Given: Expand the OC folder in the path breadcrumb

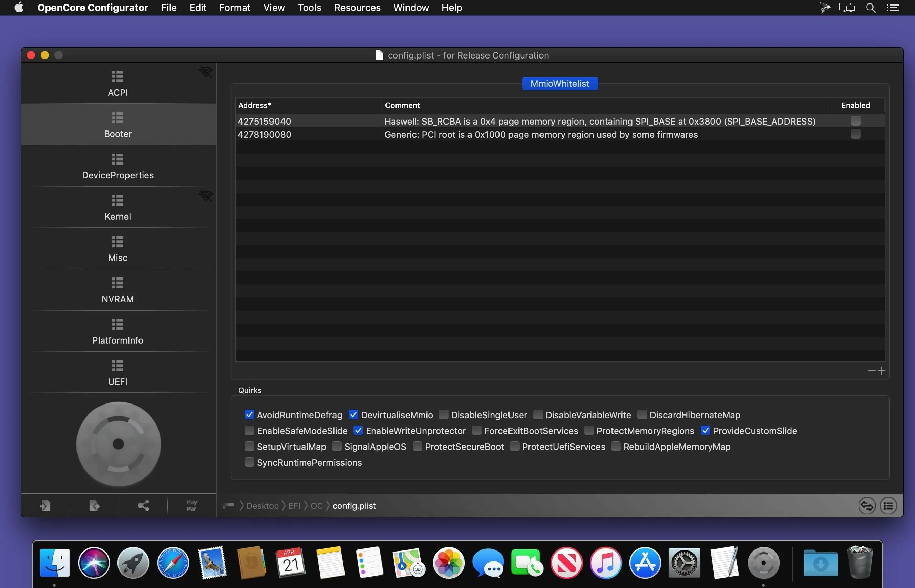Looking at the screenshot, I should [316, 505].
